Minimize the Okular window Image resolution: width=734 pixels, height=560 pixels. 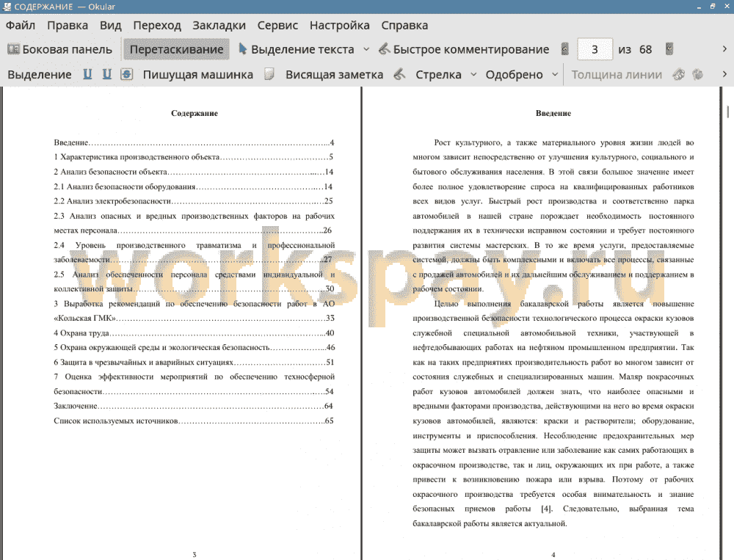point(699,7)
